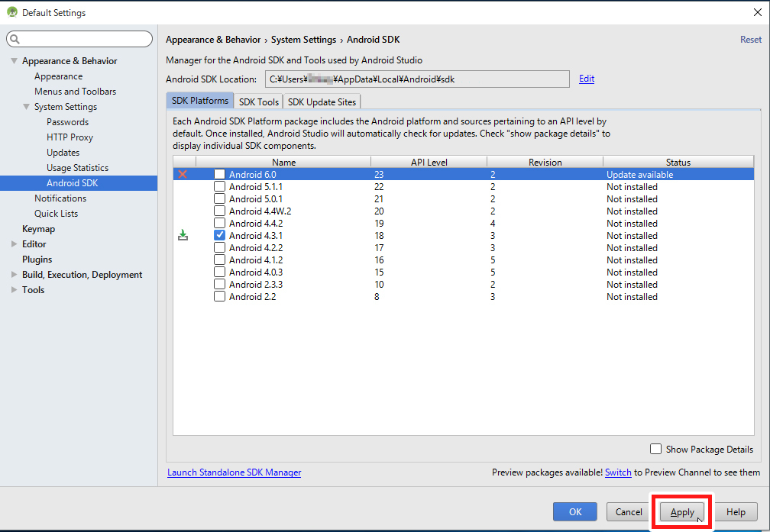The image size is (770, 532).
Task: Focus the settings search field
Action: 79,39
